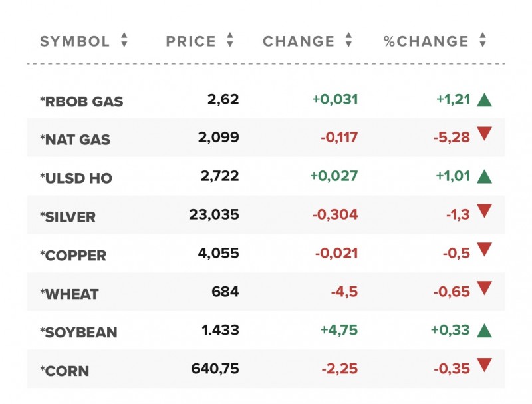Click the red down arrow for WHEAT
The image size is (532, 404).
484,288
